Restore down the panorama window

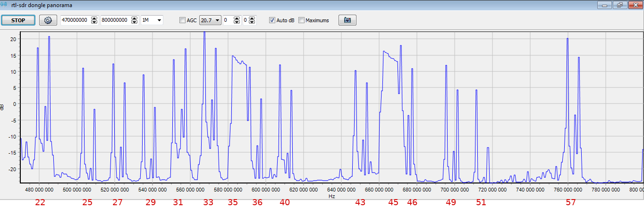pyautogui.click(x=619, y=5)
